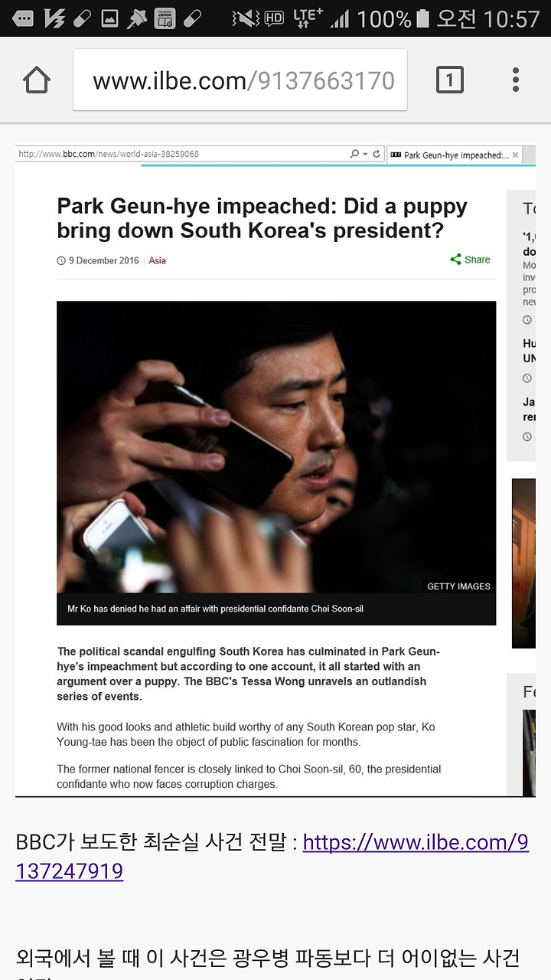Image resolution: width=551 pixels, height=980 pixels.
Task: Expand the search dropdown arrow in embedded address bar
Action: (x=366, y=154)
